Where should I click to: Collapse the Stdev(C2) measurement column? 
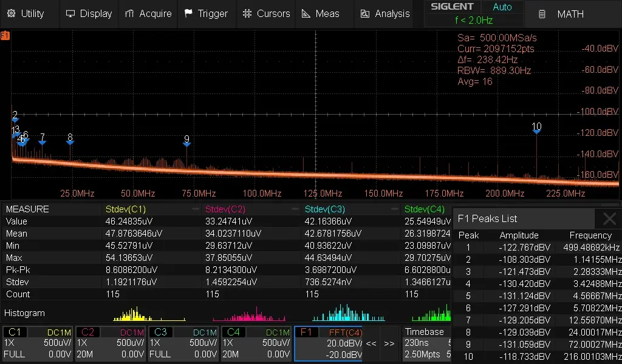click(295, 209)
